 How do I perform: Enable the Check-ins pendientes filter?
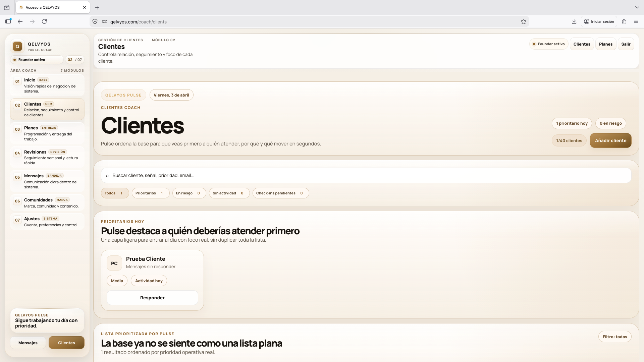pyautogui.click(x=280, y=193)
